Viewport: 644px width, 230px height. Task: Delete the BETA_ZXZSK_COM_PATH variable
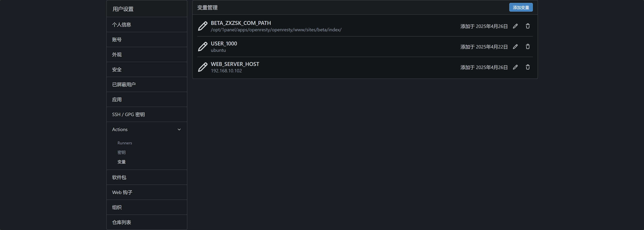click(x=527, y=26)
